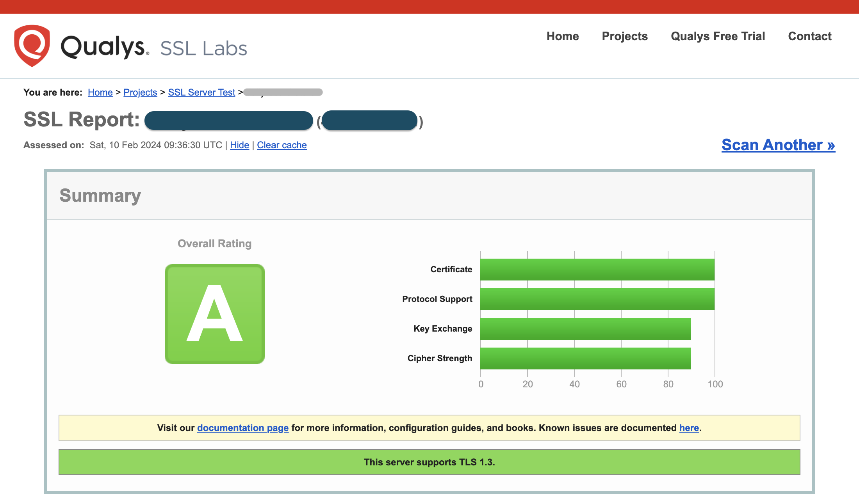
Task: Click the '60' chart axis value
Action: [x=622, y=384]
